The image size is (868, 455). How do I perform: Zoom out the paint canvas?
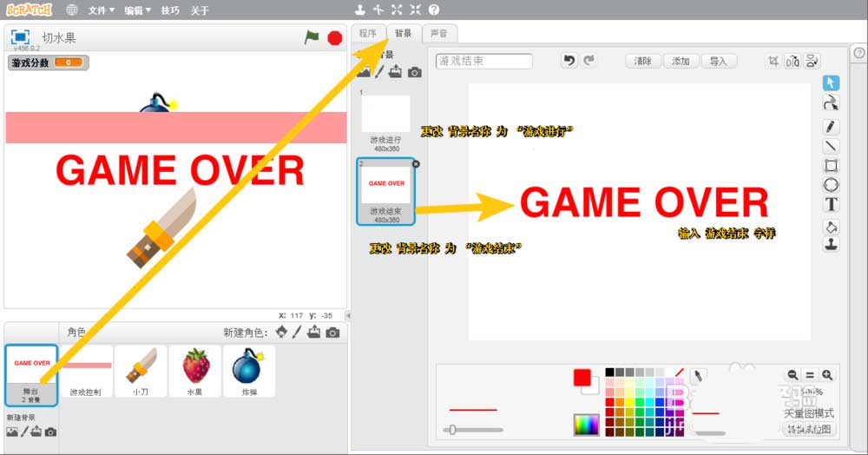(792, 375)
